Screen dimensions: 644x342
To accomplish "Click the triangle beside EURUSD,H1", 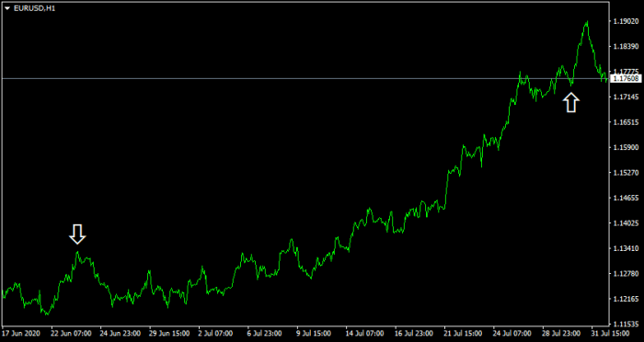I will pyautogui.click(x=7, y=8).
